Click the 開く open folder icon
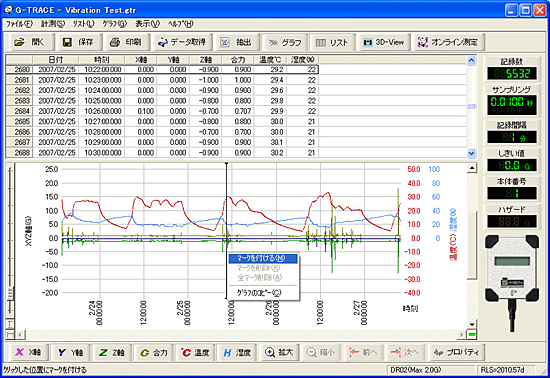The image size is (550, 378). 19,42
